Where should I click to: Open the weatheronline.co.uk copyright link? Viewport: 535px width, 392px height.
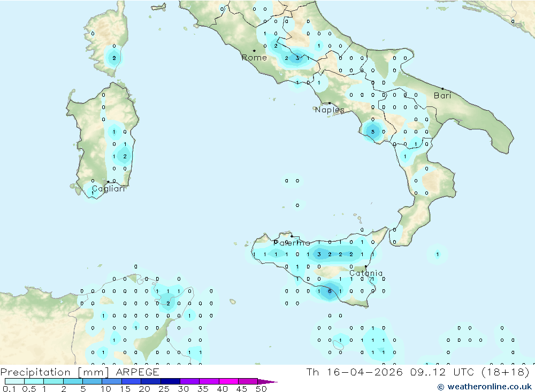click(x=485, y=387)
